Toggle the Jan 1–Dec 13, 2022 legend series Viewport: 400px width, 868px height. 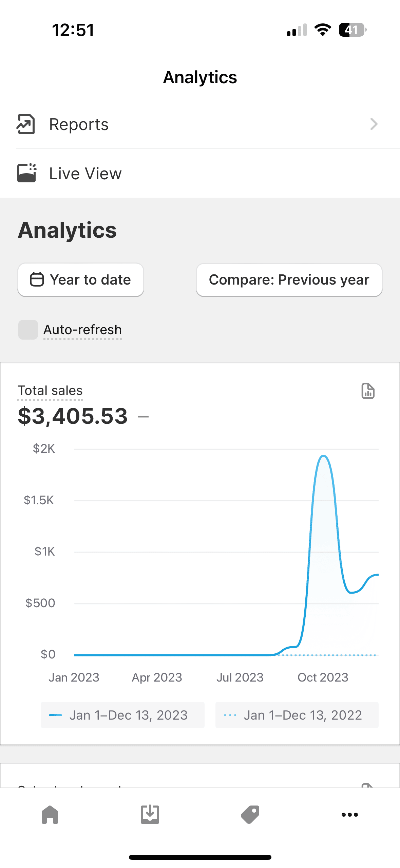[297, 715]
